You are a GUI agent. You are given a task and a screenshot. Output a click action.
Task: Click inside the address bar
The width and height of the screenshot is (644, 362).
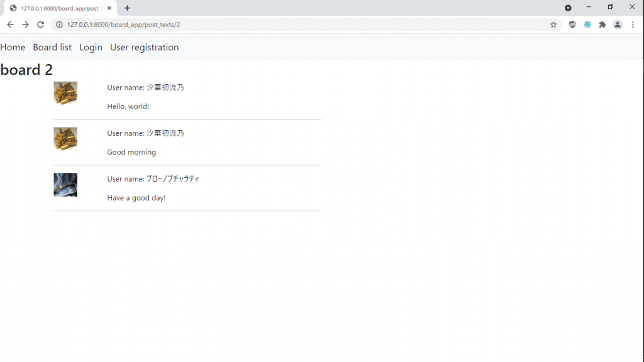pyautogui.click(x=252, y=25)
